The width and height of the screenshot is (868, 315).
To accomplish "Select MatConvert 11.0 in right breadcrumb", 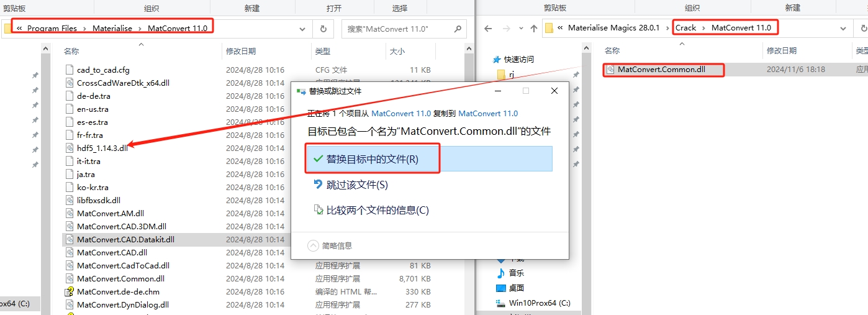I will point(741,28).
